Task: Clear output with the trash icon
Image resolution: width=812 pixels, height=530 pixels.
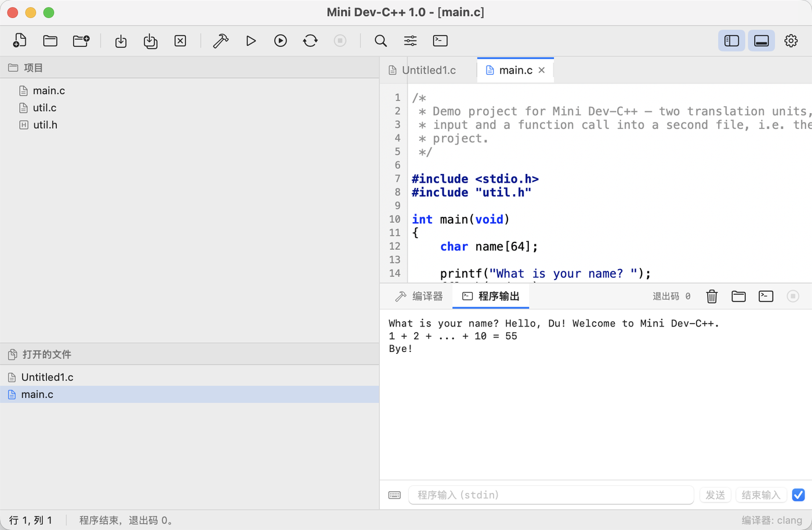Action: coord(712,296)
